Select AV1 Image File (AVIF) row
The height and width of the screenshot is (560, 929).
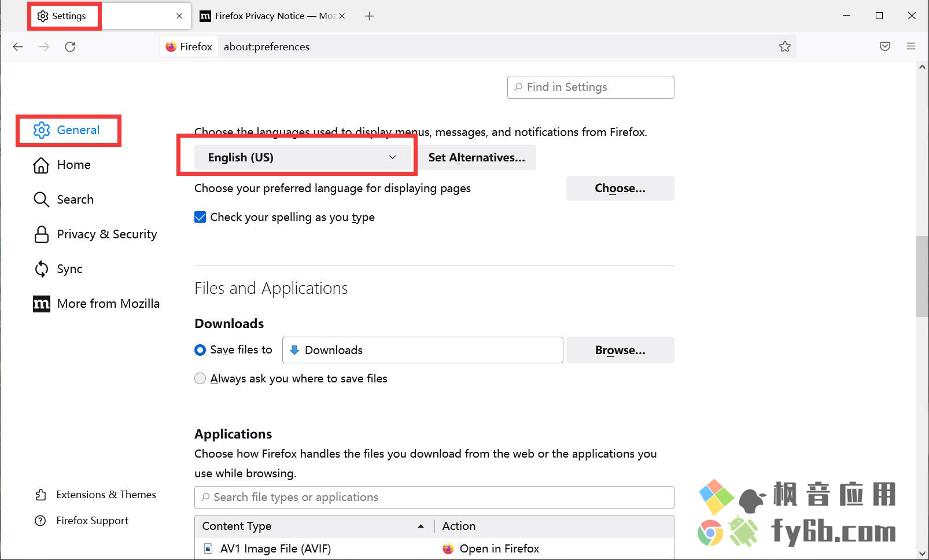[434, 548]
